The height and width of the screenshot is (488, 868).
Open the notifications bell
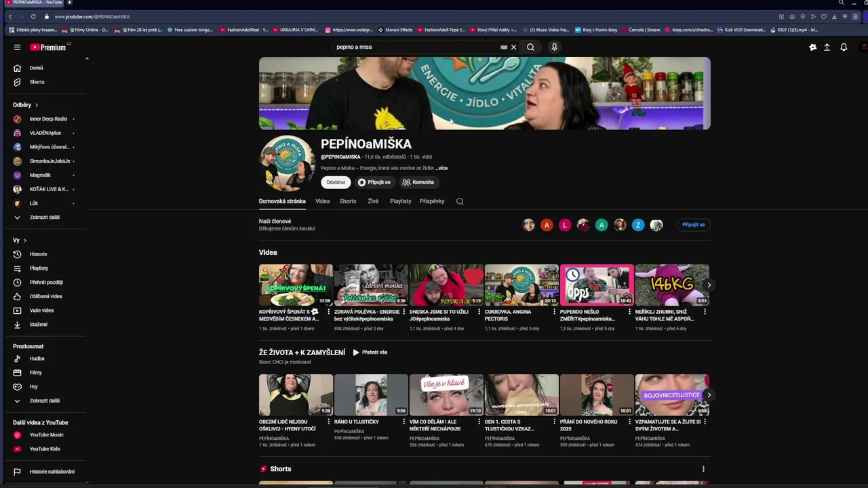point(844,47)
